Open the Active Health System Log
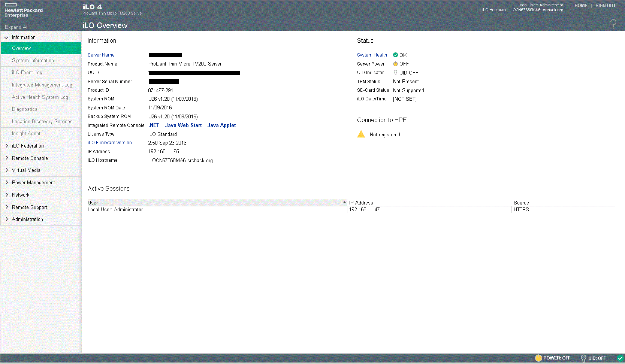The width and height of the screenshot is (625, 364). click(x=41, y=97)
